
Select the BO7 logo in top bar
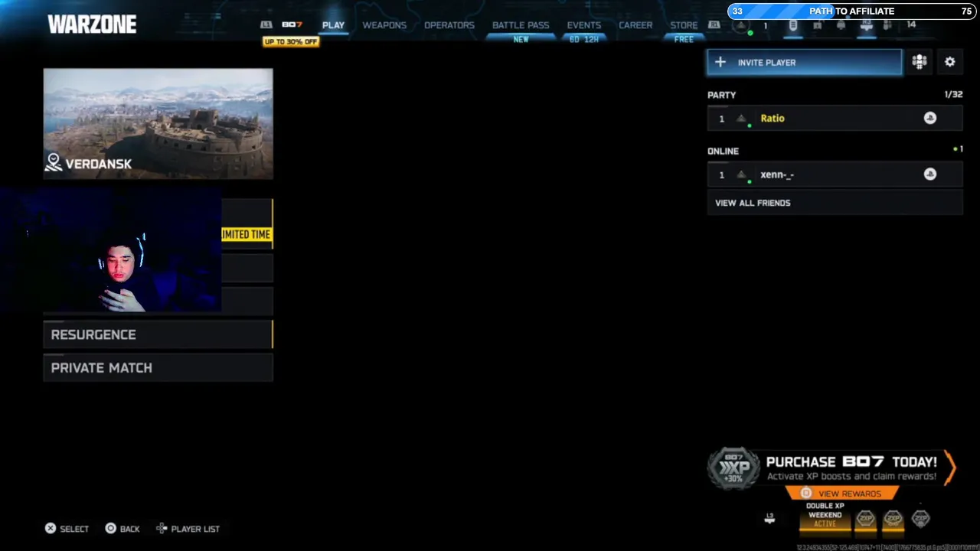(292, 24)
